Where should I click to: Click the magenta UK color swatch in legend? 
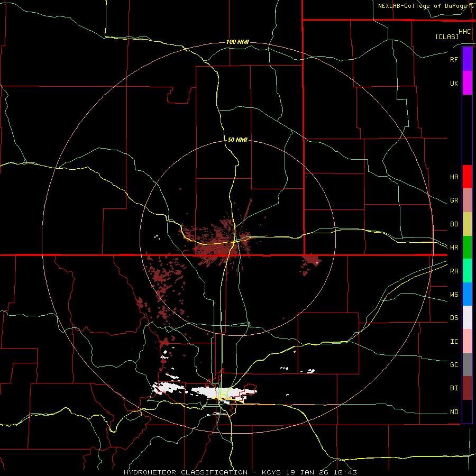point(467,83)
